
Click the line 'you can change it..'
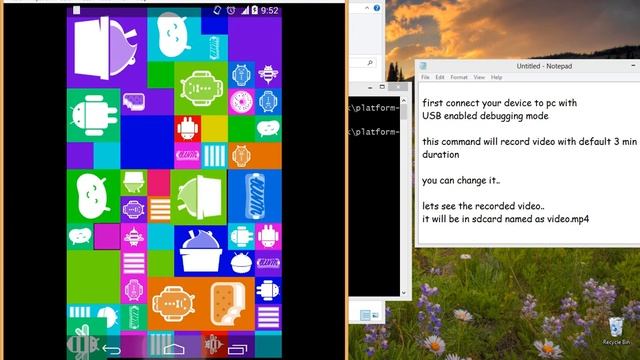click(x=461, y=180)
